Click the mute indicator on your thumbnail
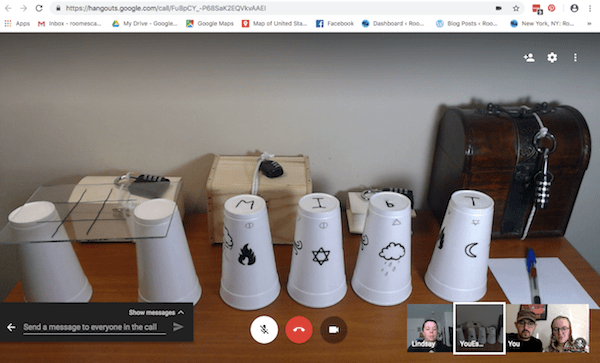 580,343
